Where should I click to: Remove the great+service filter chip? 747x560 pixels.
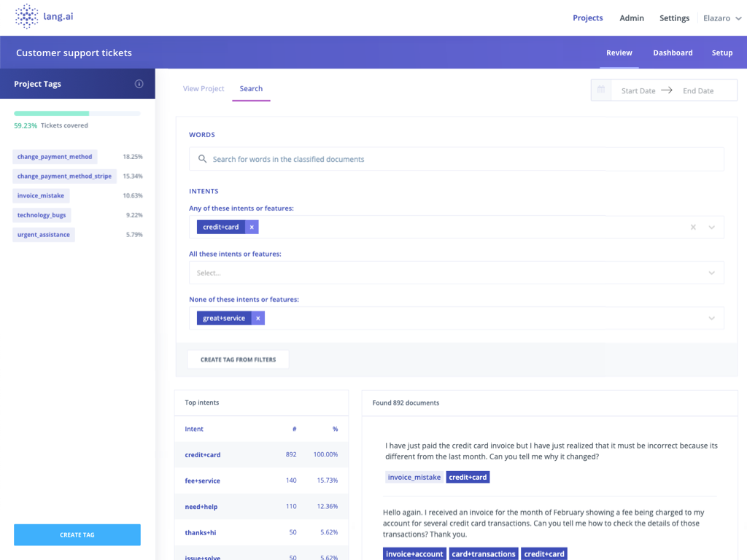pos(258,318)
